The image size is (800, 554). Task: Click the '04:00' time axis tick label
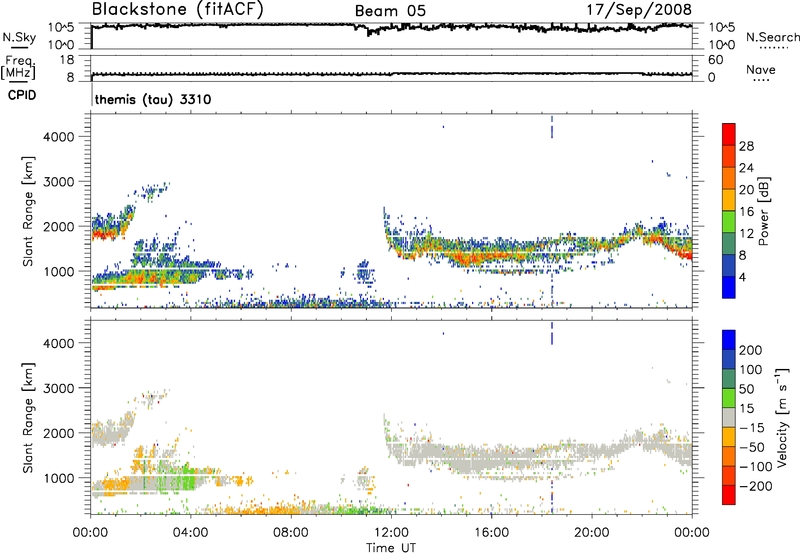[190, 532]
